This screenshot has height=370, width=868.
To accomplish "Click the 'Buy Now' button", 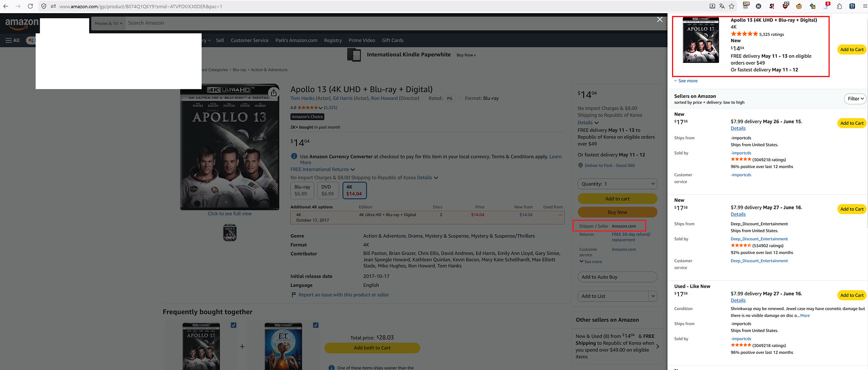I will point(618,212).
